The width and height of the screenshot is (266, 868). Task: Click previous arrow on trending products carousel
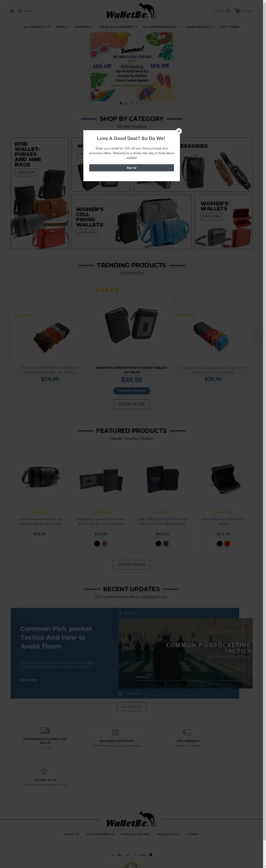[8, 336]
